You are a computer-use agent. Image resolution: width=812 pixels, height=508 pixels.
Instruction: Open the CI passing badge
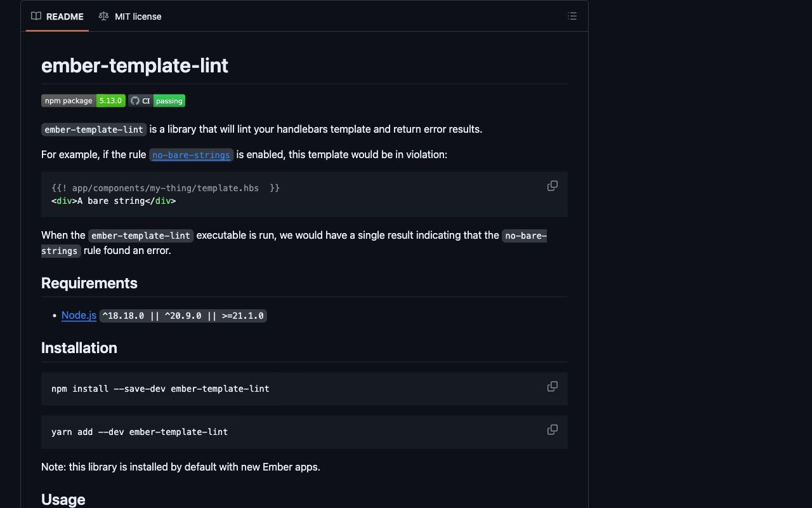157,101
